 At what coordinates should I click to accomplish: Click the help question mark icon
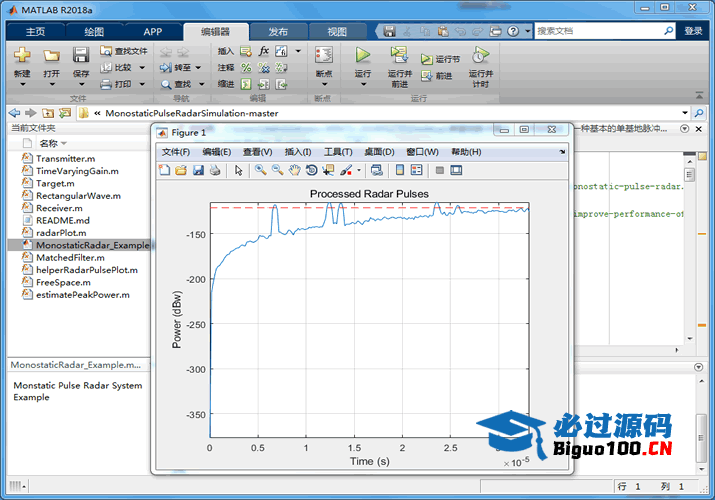pyautogui.click(x=513, y=31)
